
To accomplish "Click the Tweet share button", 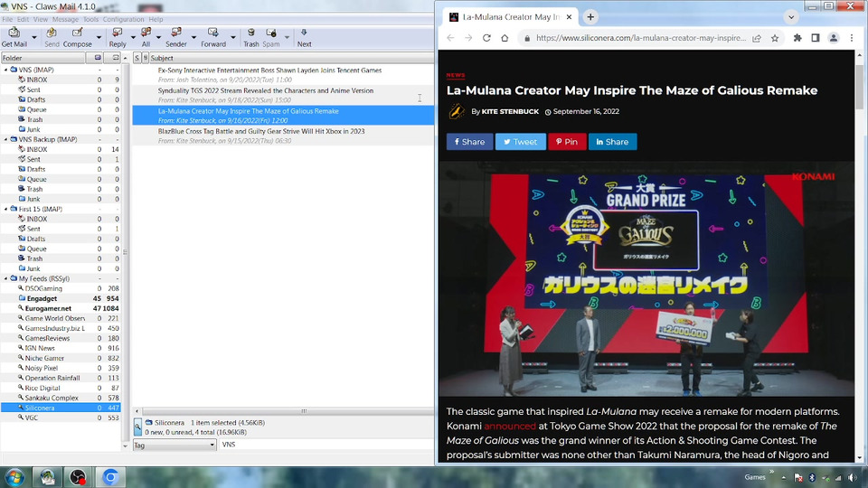I will (x=521, y=142).
